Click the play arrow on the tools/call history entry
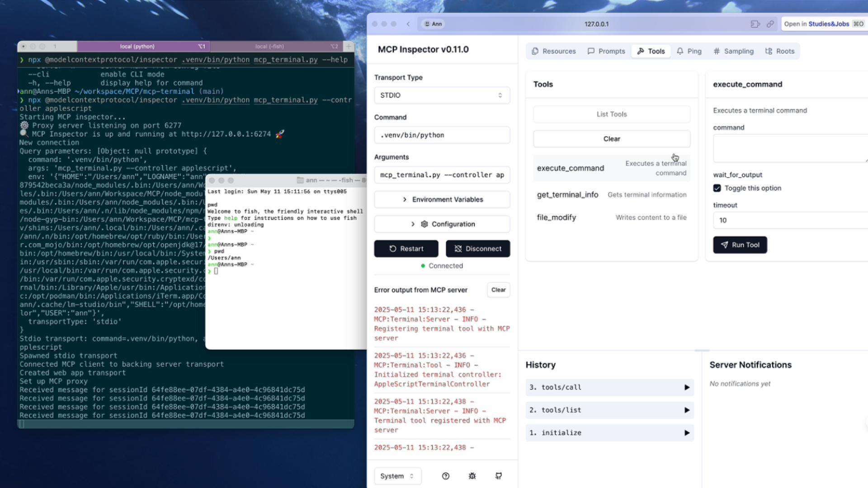This screenshot has height=488, width=868. point(687,387)
